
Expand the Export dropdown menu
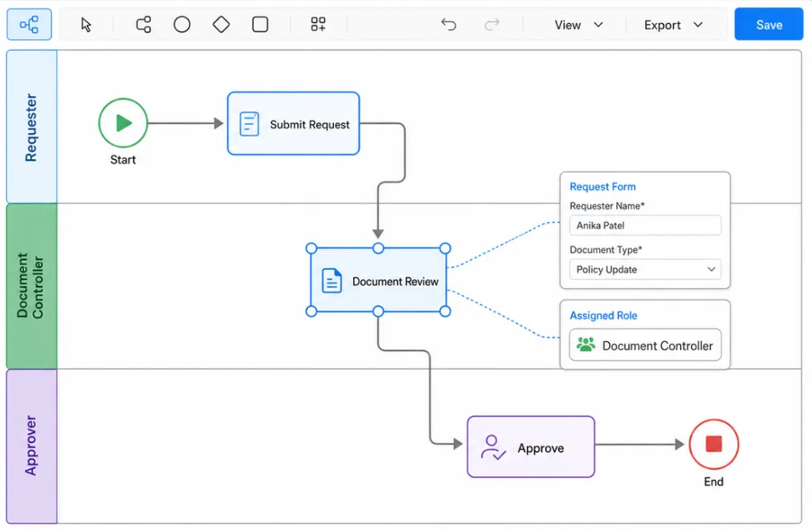pyautogui.click(x=673, y=25)
